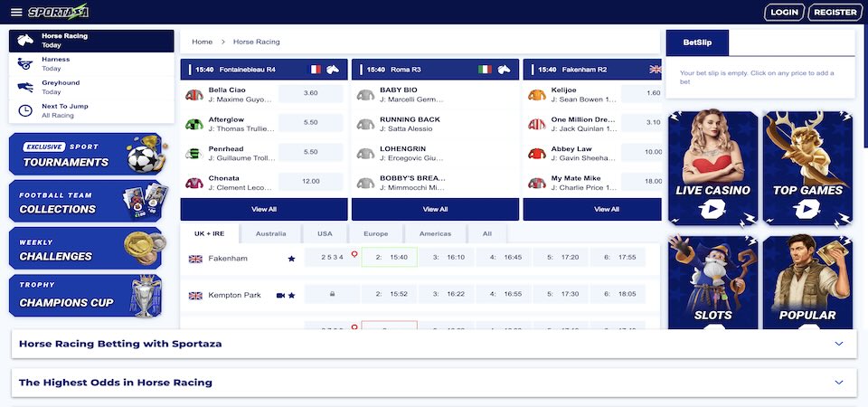Viewport: 868px width, 407px height.
Task: Click Bella Ciao jockey silk icon
Action: (194, 95)
